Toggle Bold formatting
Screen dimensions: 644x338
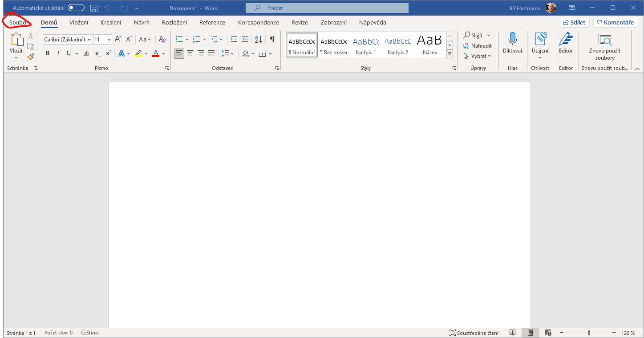pos(48,53)
